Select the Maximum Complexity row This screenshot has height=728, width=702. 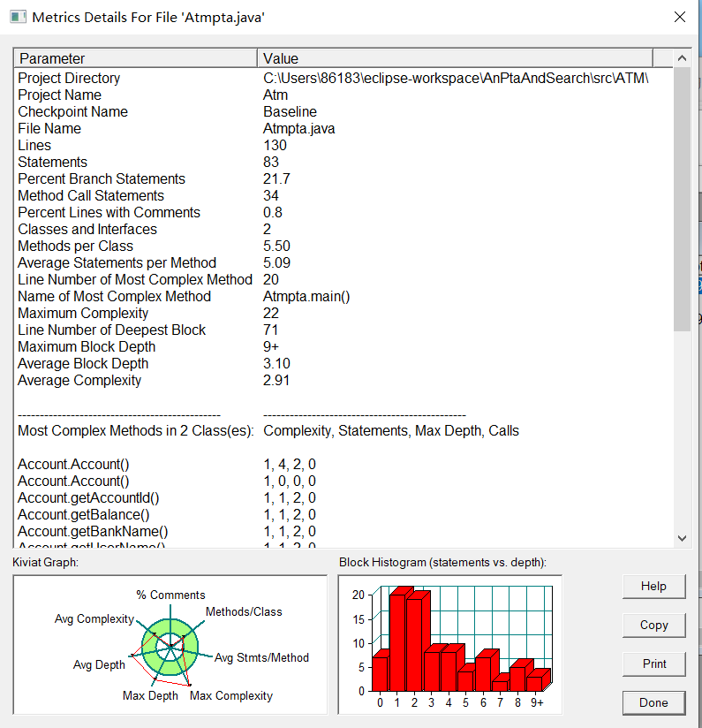[343, 313]
